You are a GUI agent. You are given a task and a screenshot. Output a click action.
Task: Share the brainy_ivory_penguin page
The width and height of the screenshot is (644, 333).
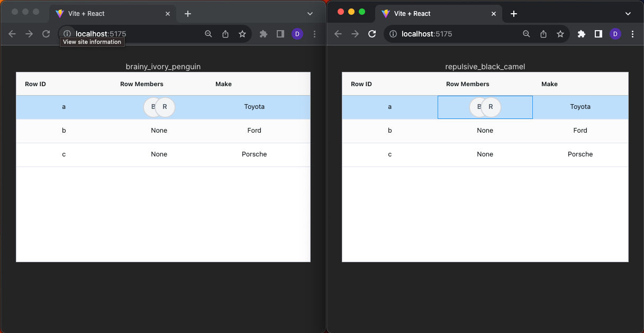(x=225, y=34)
